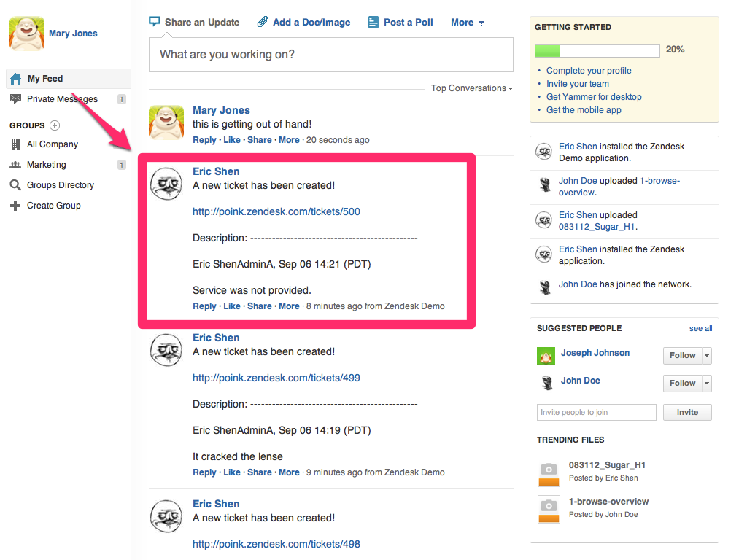Click the Groups Directory magnifier icon
Viewport: 747px width, 560px height.
(15, 185)
